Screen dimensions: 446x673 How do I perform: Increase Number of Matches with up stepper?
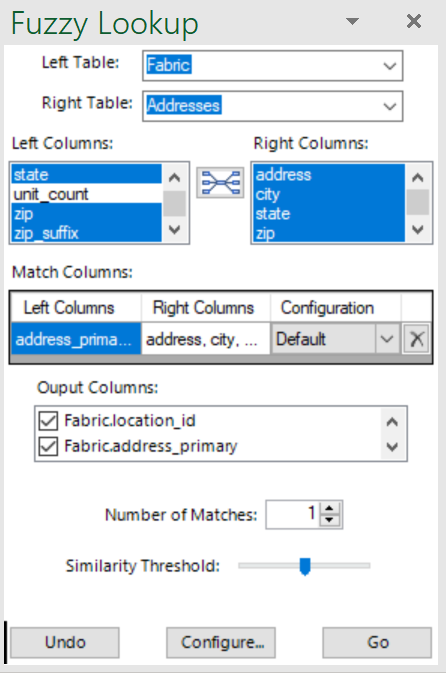[x=329, y=508]
